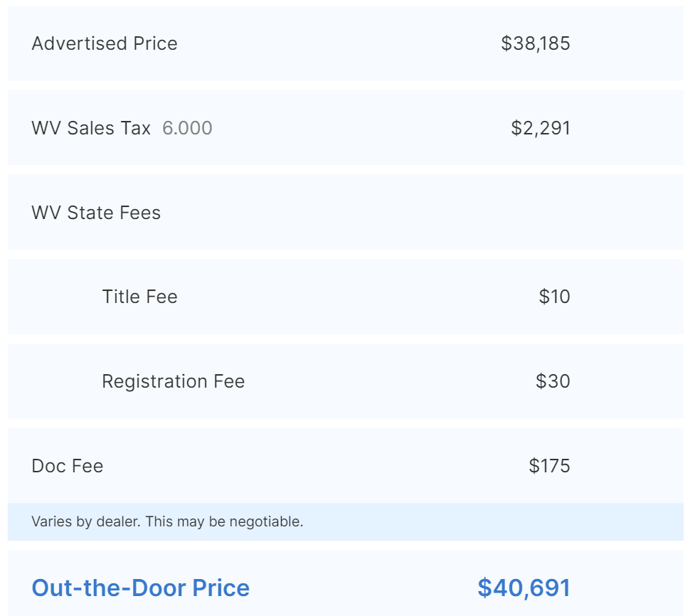The image size is (690, 616).
Task: Click the WV State Fees heading
Action: (x=96, y=213)
